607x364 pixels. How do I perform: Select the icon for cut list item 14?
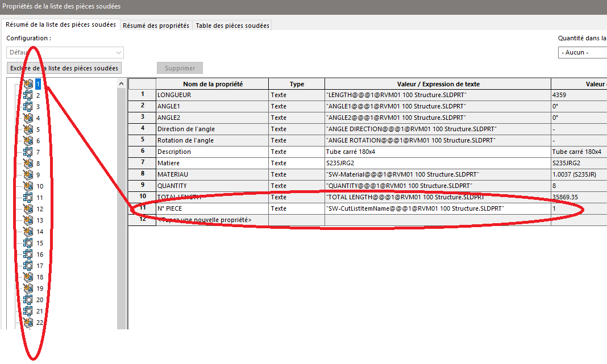pyautogui.click(x=28, y=232)
